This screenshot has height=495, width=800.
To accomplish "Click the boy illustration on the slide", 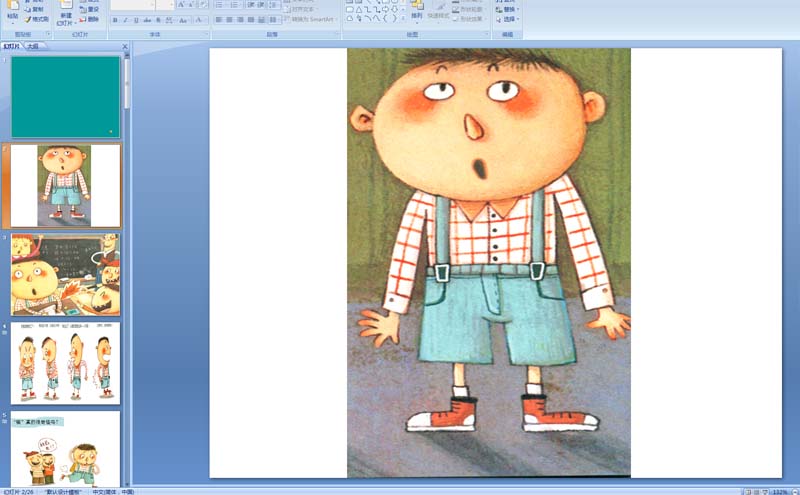I will (x=489, y=263).
